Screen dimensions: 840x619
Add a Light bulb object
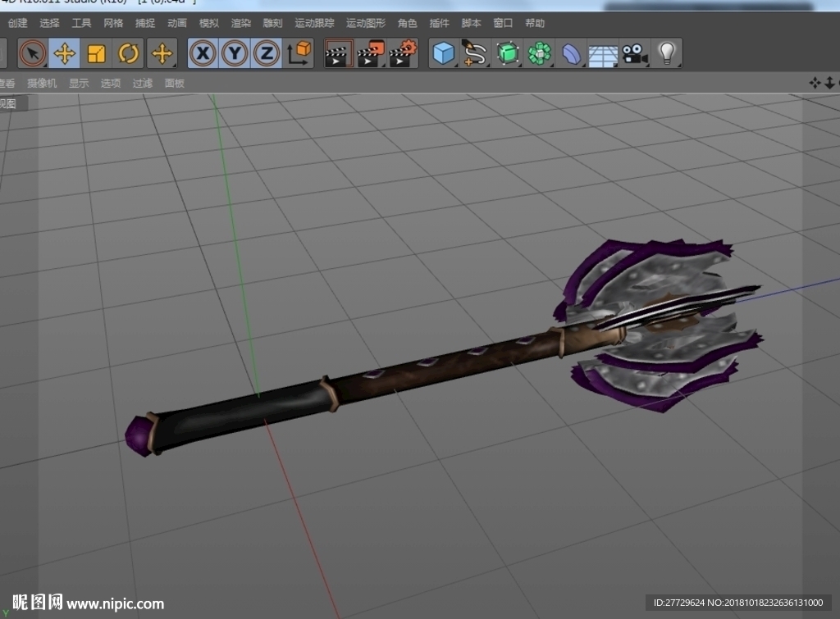point(666,53)
